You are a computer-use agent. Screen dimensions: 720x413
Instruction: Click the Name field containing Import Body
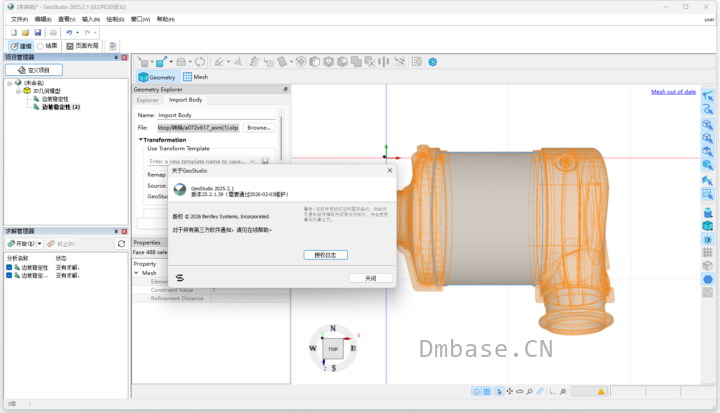(216, 115)
